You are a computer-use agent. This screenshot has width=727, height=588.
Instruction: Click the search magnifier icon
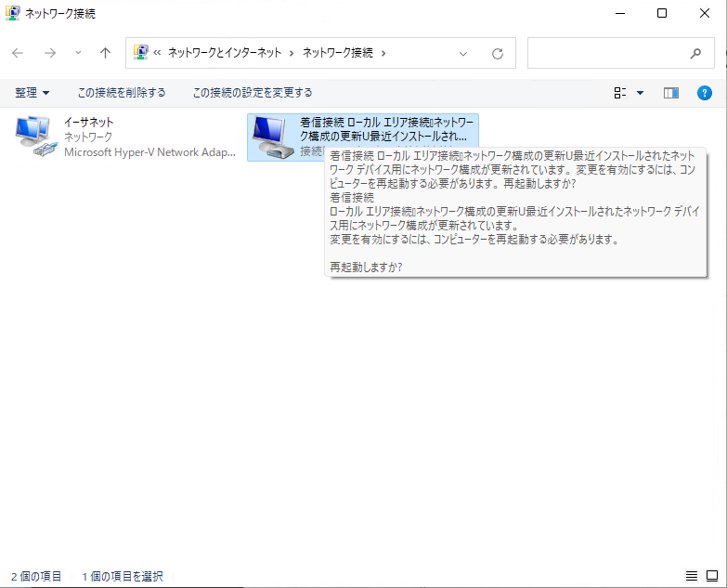coord(695,54)
